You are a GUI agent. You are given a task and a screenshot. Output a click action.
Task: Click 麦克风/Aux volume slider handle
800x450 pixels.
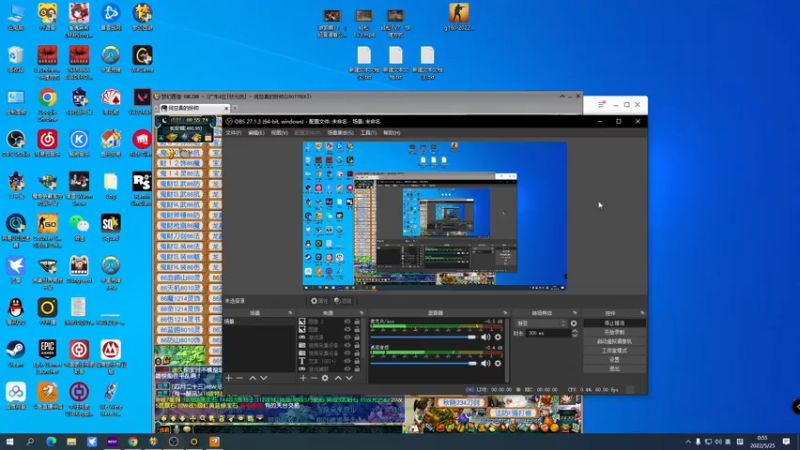[472, 337]
